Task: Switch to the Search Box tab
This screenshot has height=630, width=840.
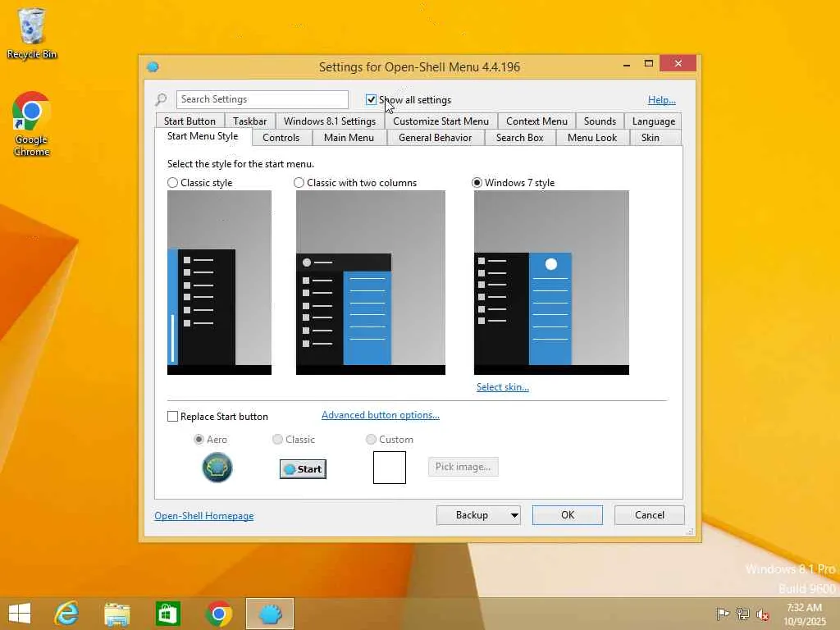Action: [x=519, y=138]
